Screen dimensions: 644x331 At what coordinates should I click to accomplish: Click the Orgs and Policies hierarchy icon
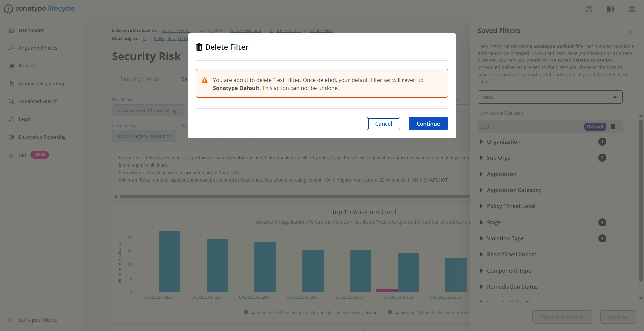click(11, 48)
